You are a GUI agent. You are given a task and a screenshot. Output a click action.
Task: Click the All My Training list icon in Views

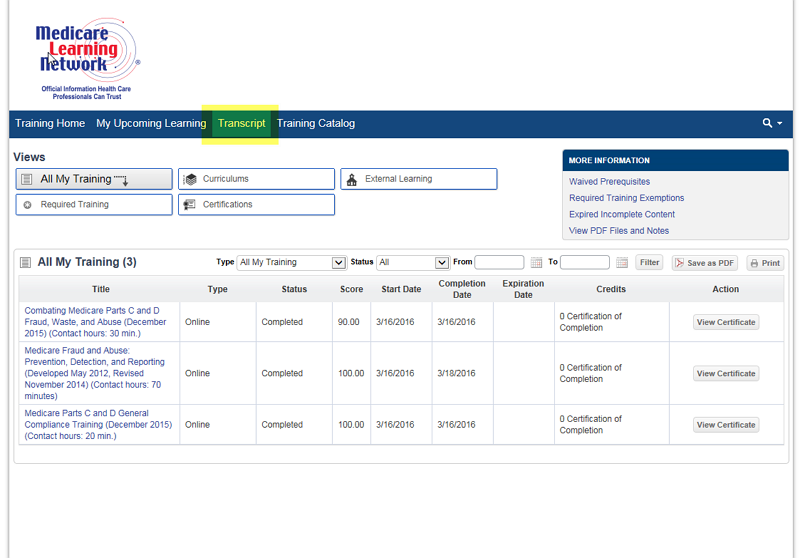click(x=27, y=179)
